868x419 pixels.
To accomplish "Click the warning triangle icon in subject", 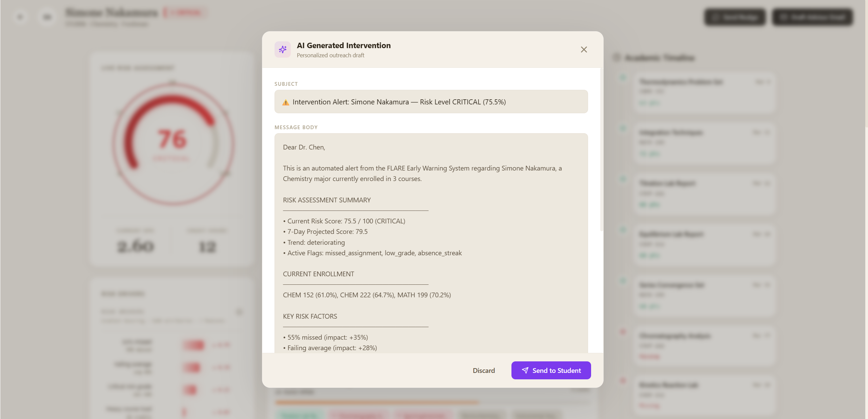I will 286,102.
